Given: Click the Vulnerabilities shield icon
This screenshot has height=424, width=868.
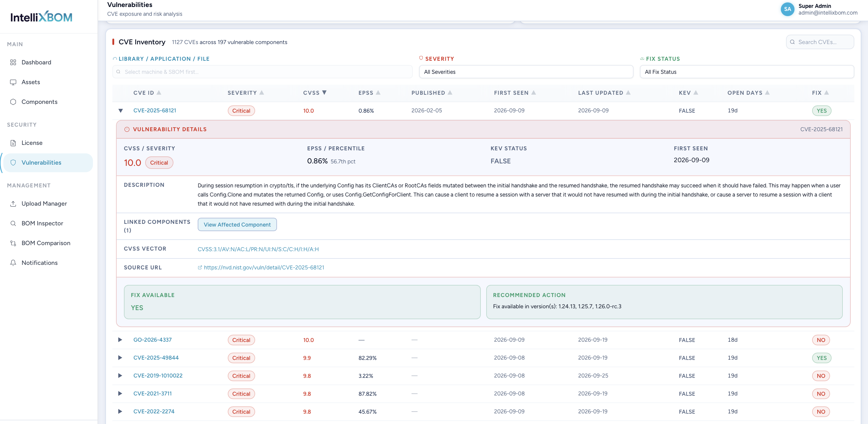Looking at the screenshot, I should [x=13, y=162].
